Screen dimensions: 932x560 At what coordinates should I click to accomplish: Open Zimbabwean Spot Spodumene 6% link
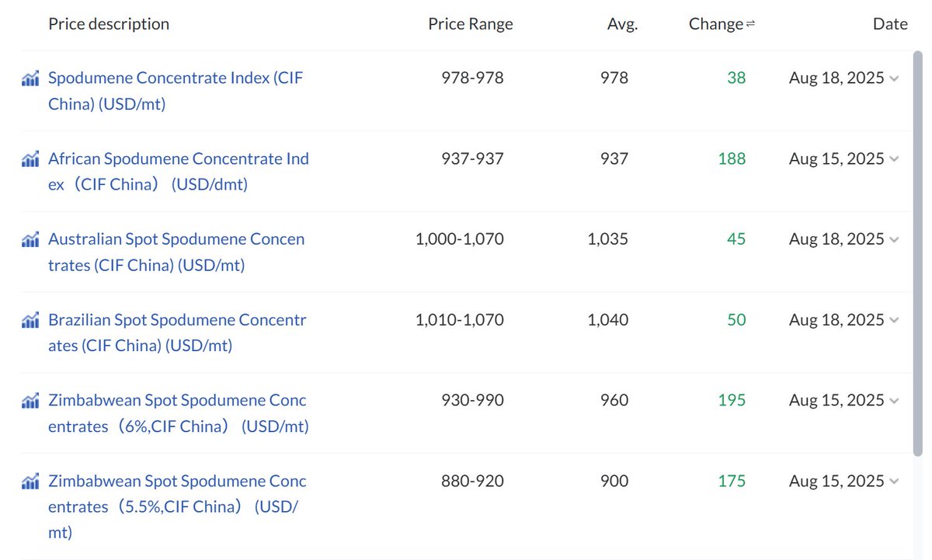click(179, 414)
